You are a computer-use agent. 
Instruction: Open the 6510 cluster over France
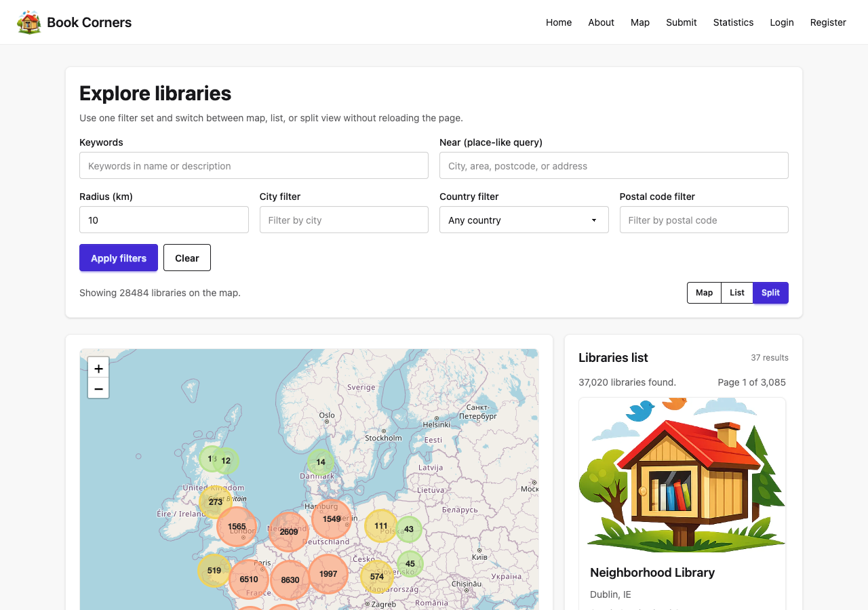tap(248, 579)
